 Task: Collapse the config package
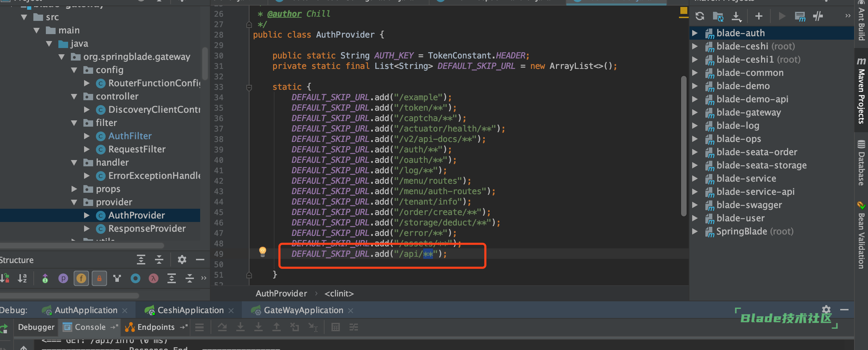coord(74,70)
